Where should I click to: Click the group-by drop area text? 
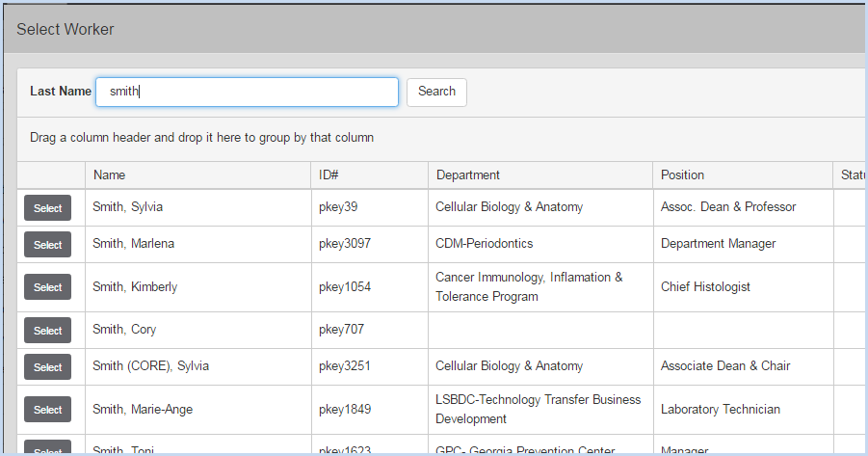(201, 138)
